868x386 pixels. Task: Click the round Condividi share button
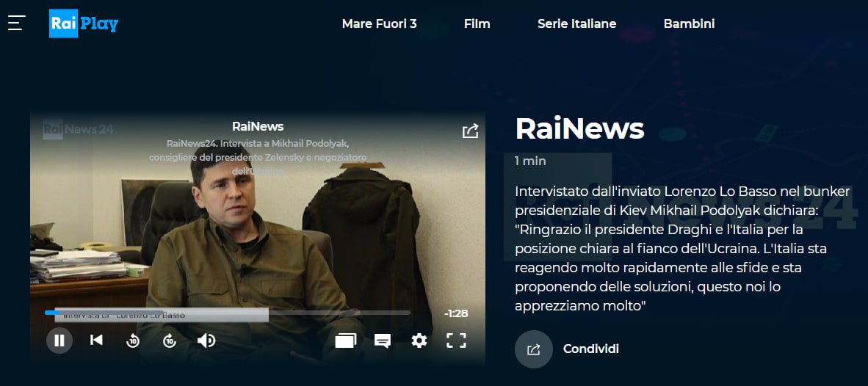click(x=534, y=349)
